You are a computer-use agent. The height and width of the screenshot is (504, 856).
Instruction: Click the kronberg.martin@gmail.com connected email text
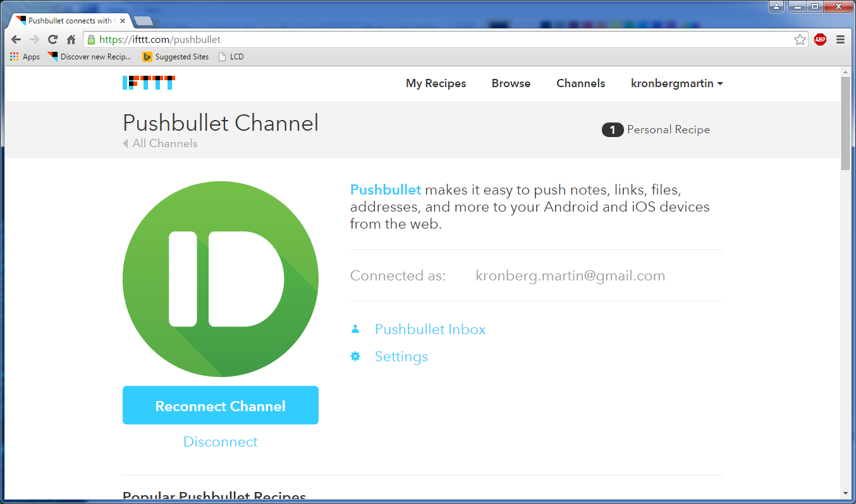coord(570,276)
